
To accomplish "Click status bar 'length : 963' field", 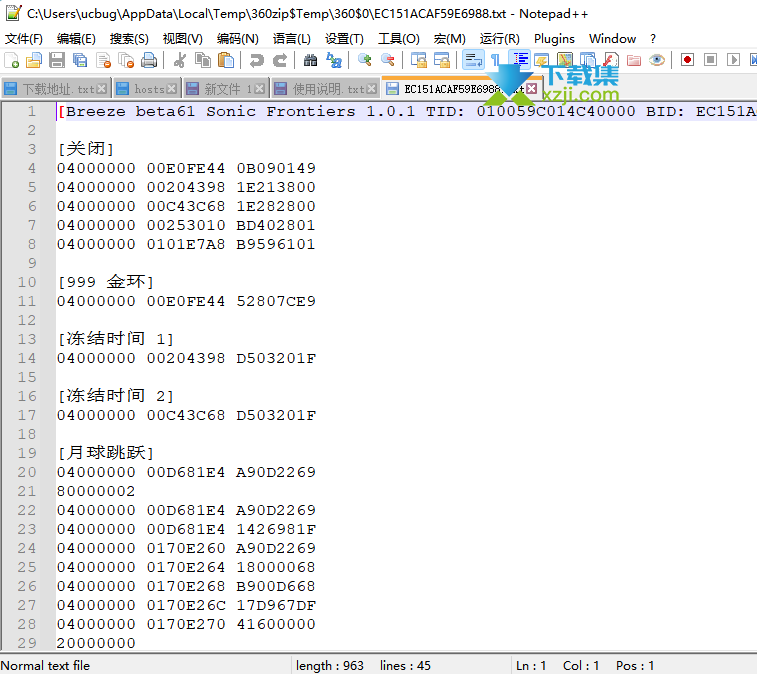I will pyautogui.click(x=330, y=665).
